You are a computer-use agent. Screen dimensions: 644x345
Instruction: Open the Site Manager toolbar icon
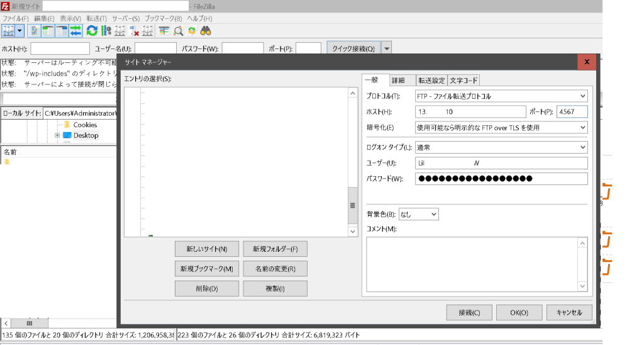(x=8, y=31)
